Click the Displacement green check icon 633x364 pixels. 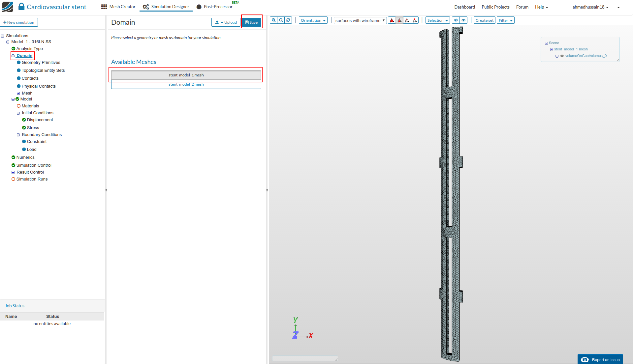24,120
